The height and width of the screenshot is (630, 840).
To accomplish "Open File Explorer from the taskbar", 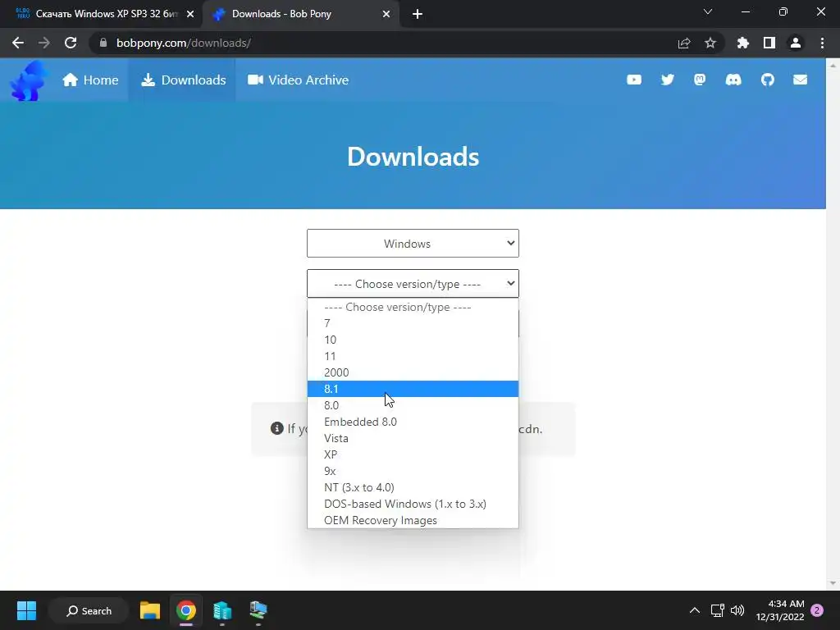I will click(x=150, y=610).
